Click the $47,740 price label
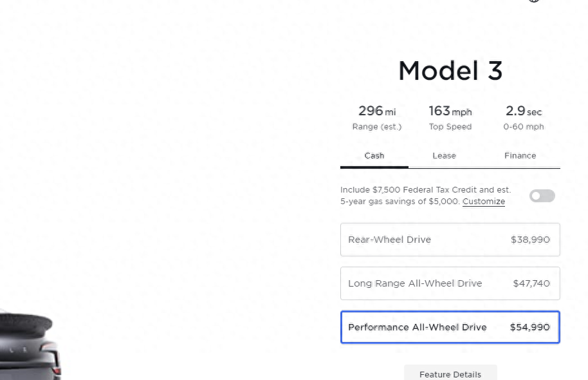Image resolution: width=588 pixels, height=380 pixels. 531,283
